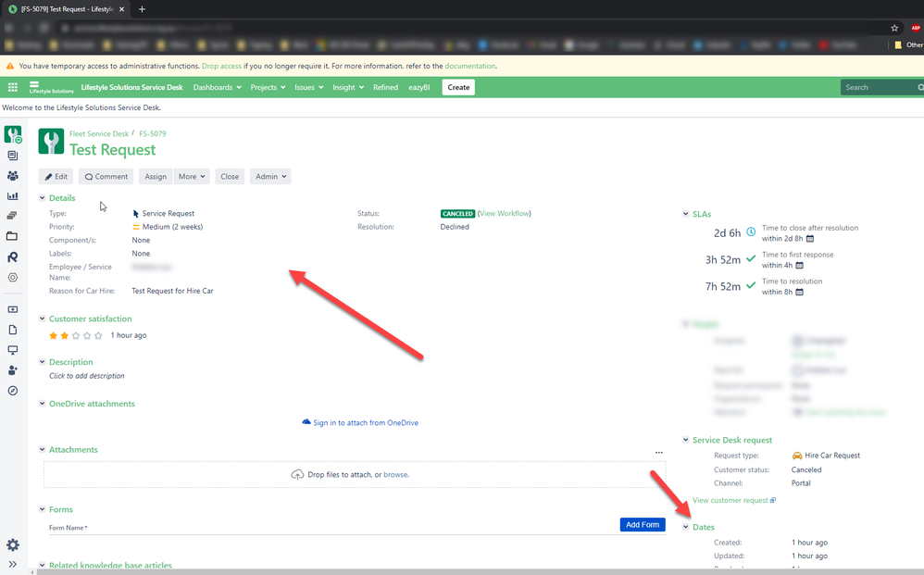924x575 pixels.
Task: Open the documentation link in banner
Action: click(470, 66)
